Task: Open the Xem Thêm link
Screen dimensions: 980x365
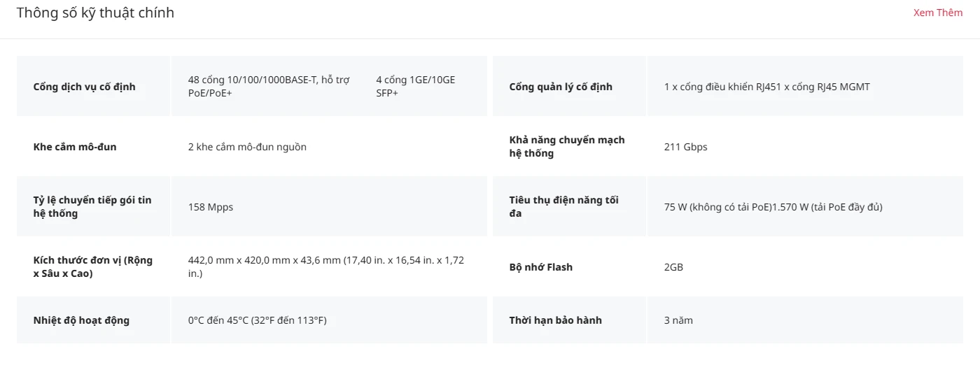Action: point(937,13)
